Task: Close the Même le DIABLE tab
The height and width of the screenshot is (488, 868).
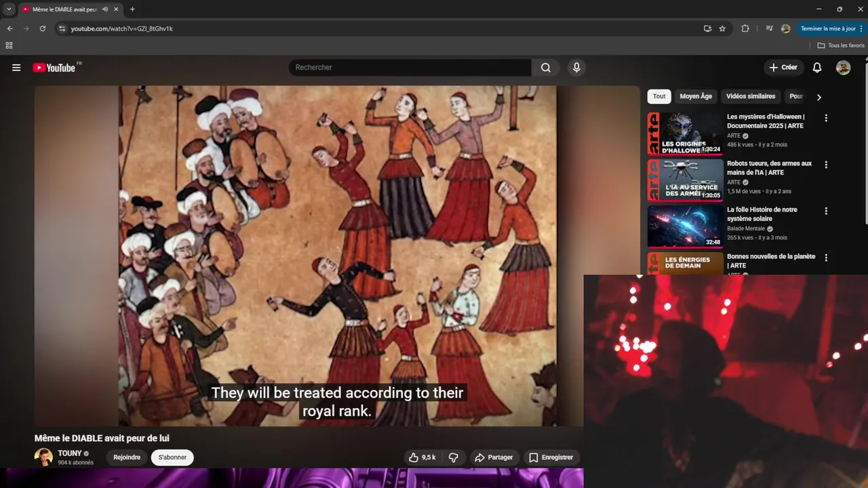Action: (x=116, y=9)
